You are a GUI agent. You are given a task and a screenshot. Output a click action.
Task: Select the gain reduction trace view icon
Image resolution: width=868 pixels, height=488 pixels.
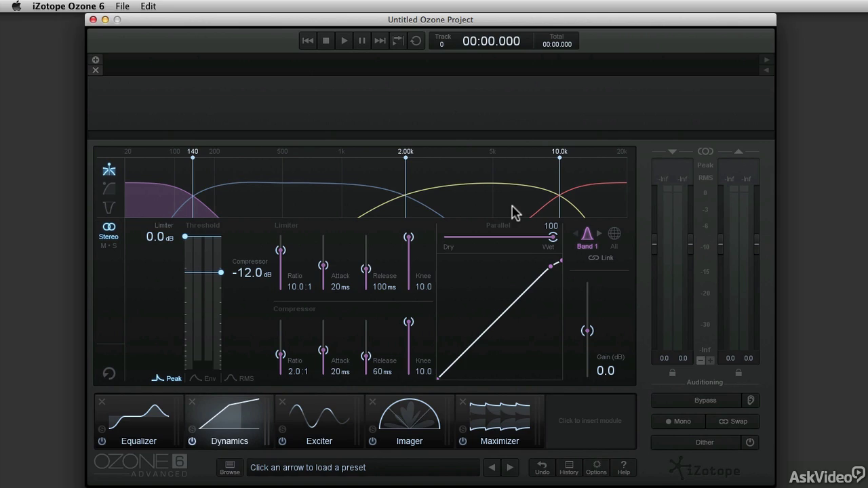point(109,188)
